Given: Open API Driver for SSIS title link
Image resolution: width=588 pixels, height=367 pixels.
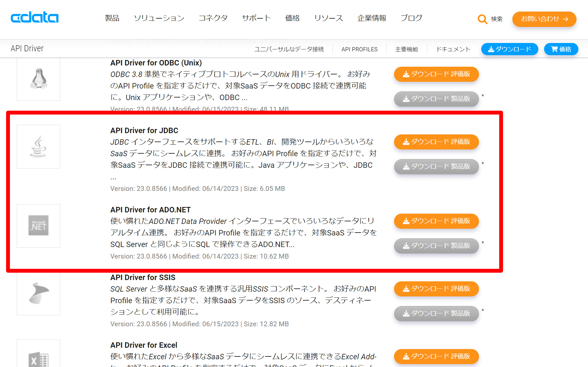Looking at the screenshot, I should pyautogui.click(x=143, y=277).
